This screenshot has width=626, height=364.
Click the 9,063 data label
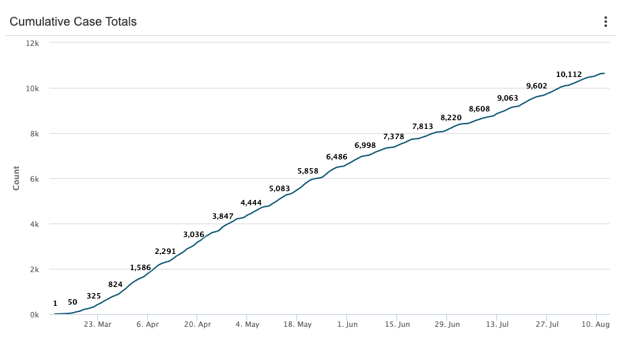point(508,98)
